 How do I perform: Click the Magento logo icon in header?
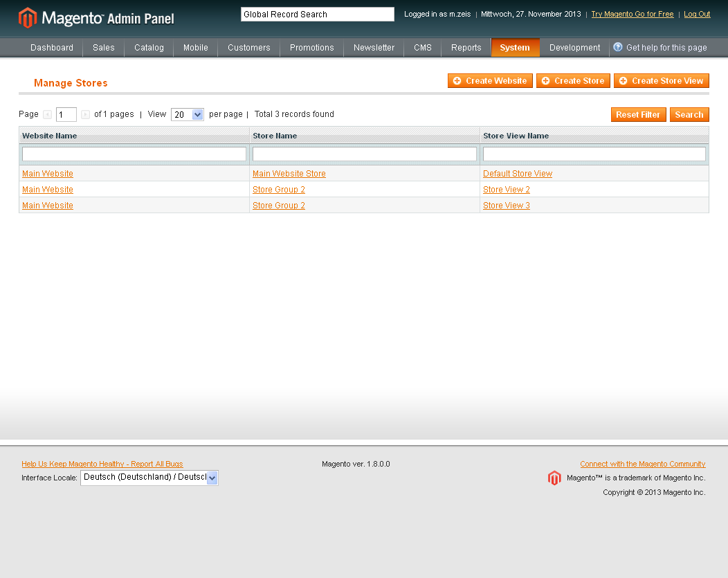(x=28, y=17)
